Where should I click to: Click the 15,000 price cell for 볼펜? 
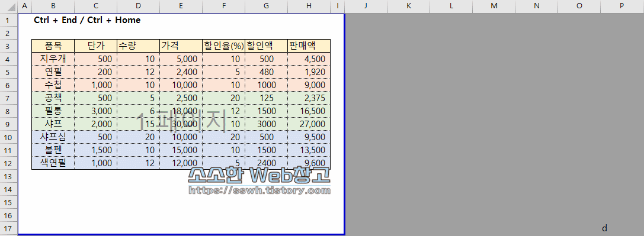(181, 150)
